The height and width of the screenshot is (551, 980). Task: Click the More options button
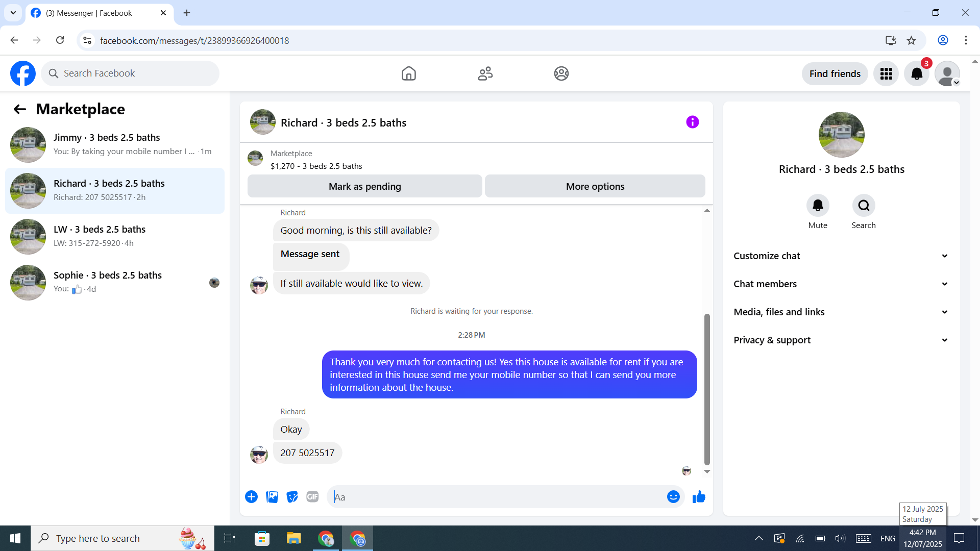[x=595, y=187]
